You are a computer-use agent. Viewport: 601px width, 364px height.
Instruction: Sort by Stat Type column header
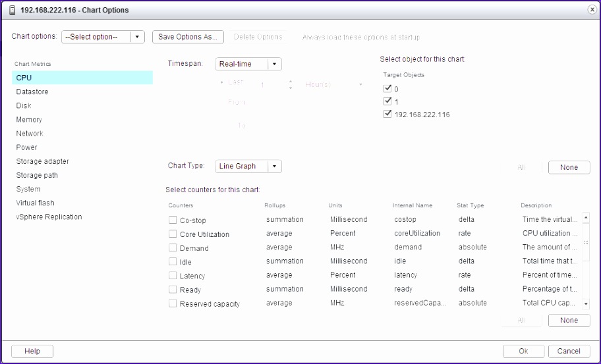(x=471, y=205)
